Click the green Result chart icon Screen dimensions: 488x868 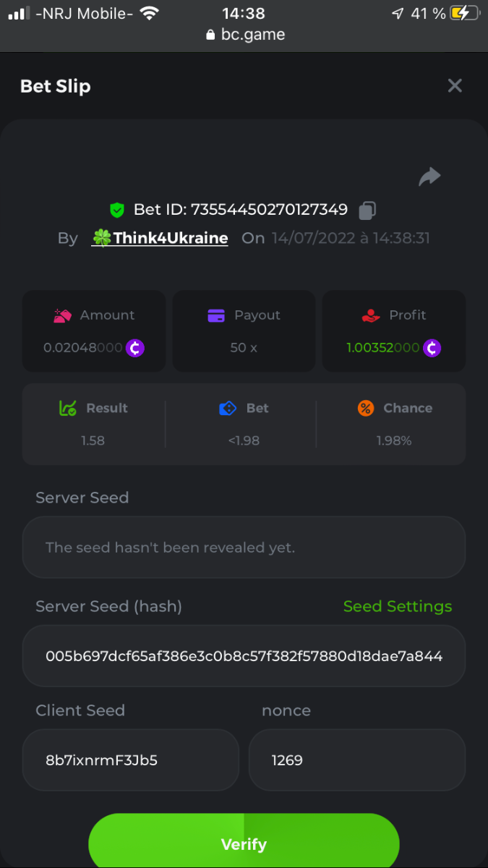(x=67, y=409)
